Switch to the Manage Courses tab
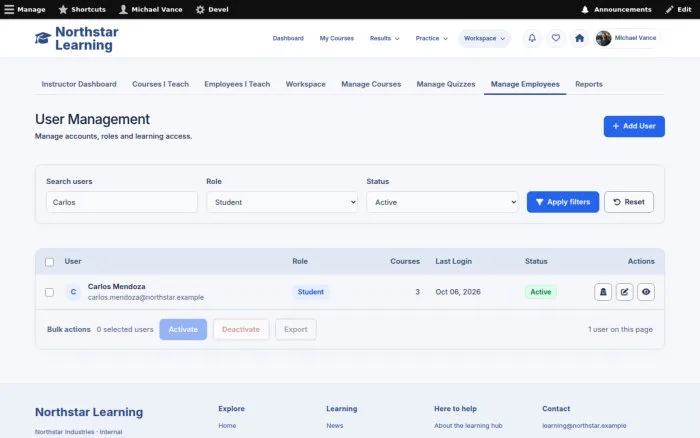 point(371,84)
